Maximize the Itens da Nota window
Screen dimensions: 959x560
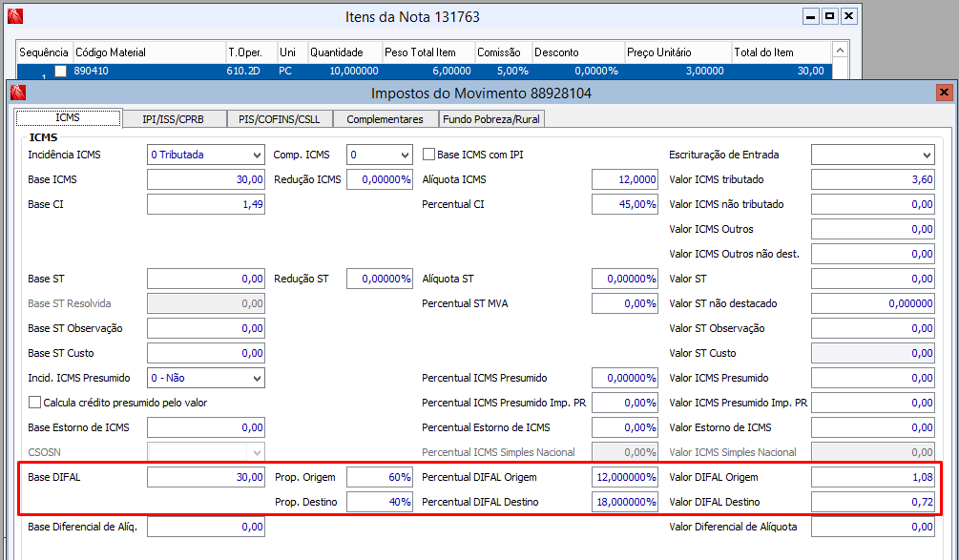(829, 16)
